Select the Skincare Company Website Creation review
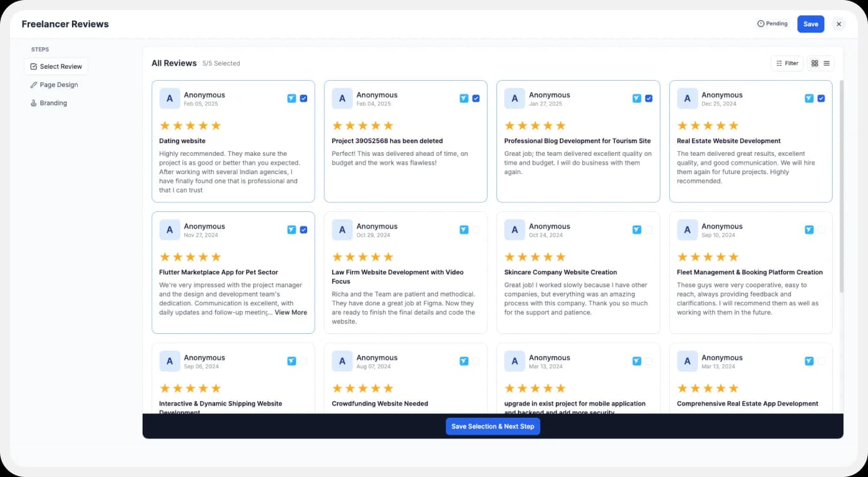 [x=648, y=230]
